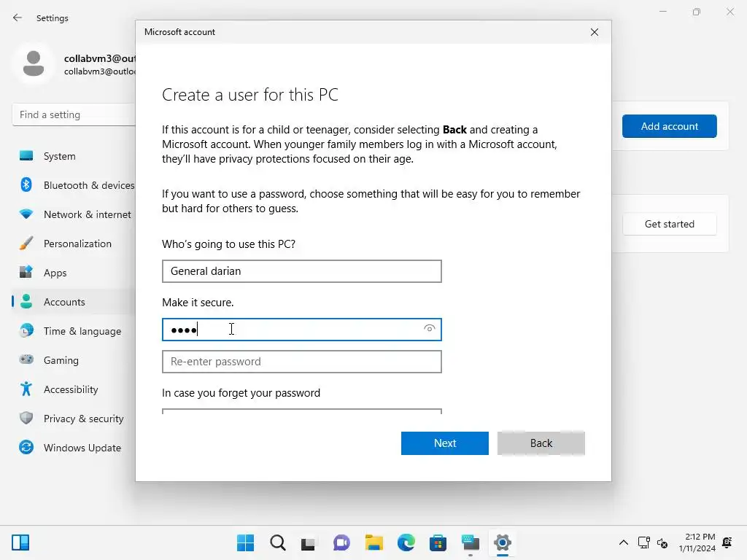The width and height of the screenshot is (747, 560).
Task: Select Privacy & security shield icon
Action: coord(26,418)
